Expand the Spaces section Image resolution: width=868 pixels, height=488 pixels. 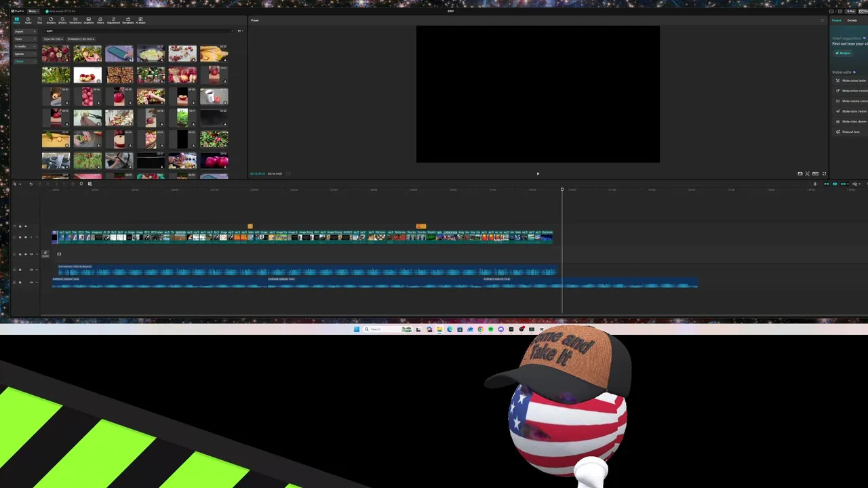(25, 54)
